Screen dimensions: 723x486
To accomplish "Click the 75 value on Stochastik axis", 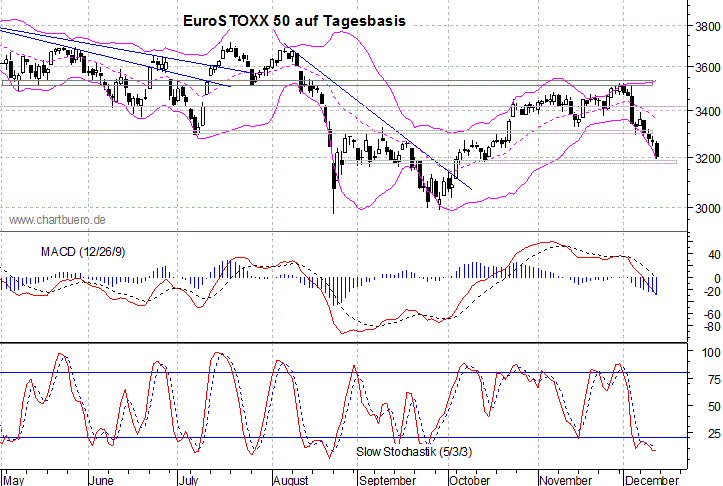I will pyautogui.click(x=714, y=380).
